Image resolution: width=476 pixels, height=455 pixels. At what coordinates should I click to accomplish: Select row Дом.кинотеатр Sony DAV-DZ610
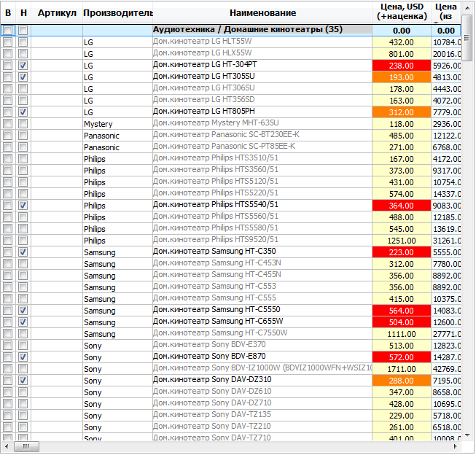tap(231, 392)
